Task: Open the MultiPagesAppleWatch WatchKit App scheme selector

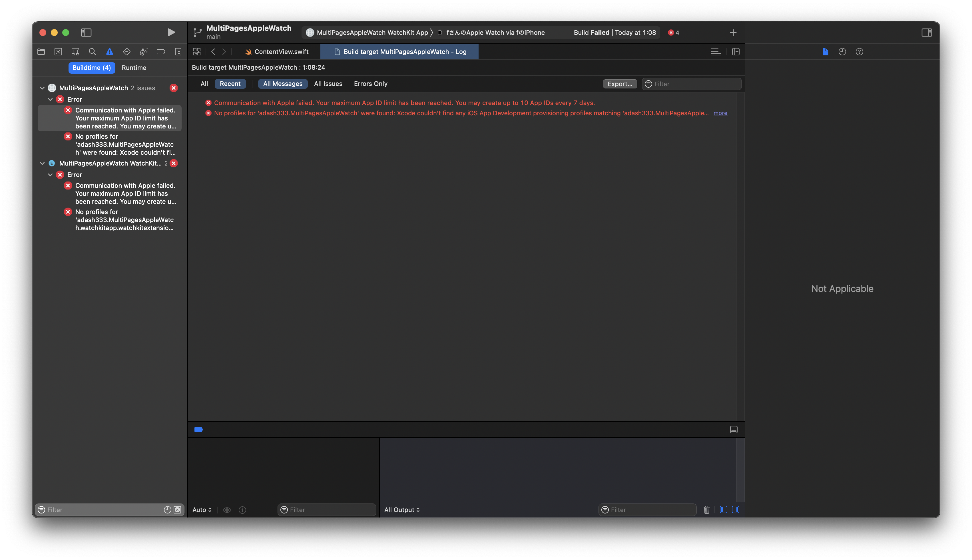Action: coord(368,33)
